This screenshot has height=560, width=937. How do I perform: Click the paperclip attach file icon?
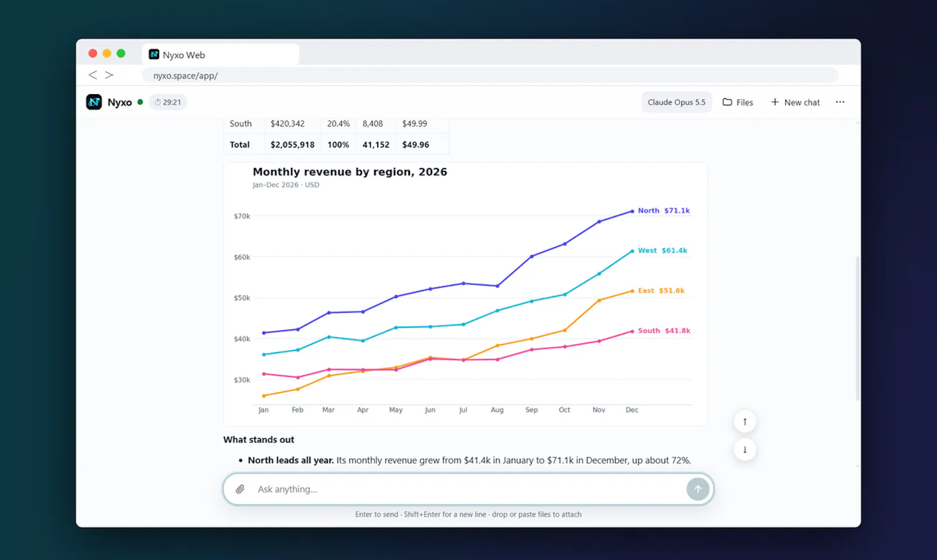click(240, 489)
